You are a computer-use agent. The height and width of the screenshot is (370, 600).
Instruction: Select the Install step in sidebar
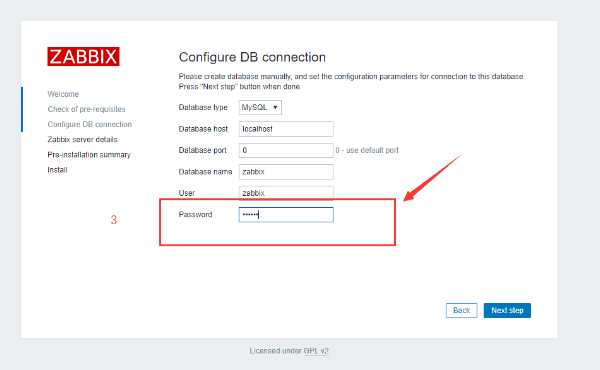[x=57, y=170]
